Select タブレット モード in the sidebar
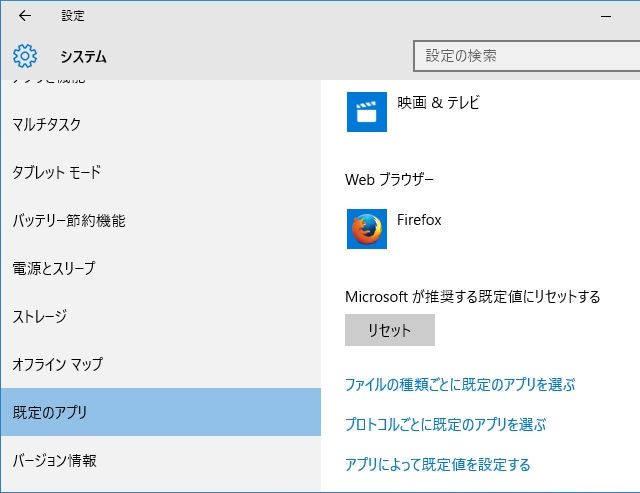The image size is (640, 493). tap(160, 172)
